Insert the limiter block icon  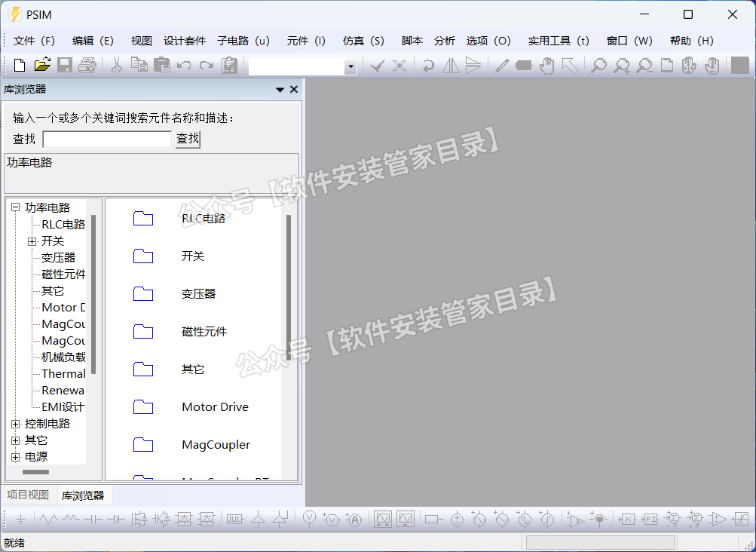tap(740, 520)
